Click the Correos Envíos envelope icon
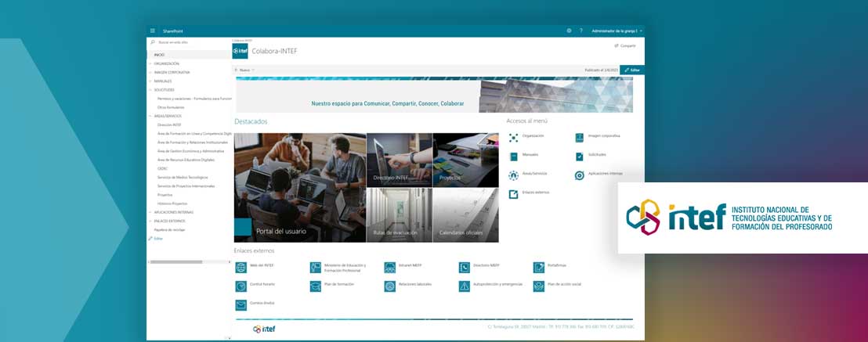 pos(241,304)
